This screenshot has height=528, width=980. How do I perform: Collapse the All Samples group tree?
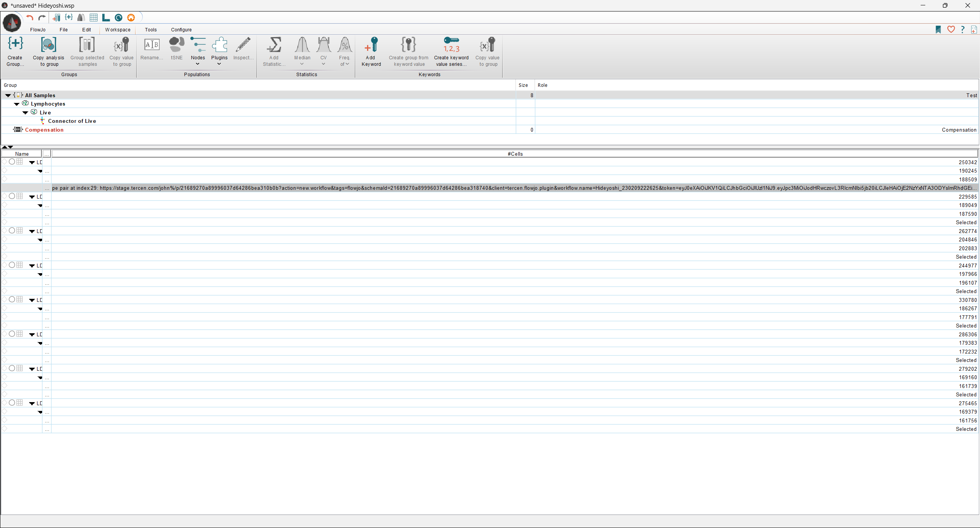(x=8, y=96)
